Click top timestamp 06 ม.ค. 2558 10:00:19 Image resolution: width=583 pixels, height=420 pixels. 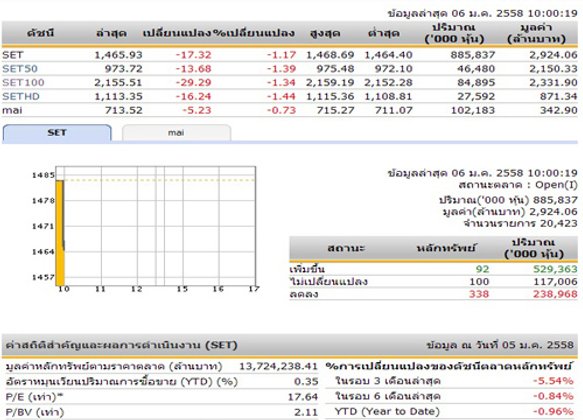click(515, 14)
